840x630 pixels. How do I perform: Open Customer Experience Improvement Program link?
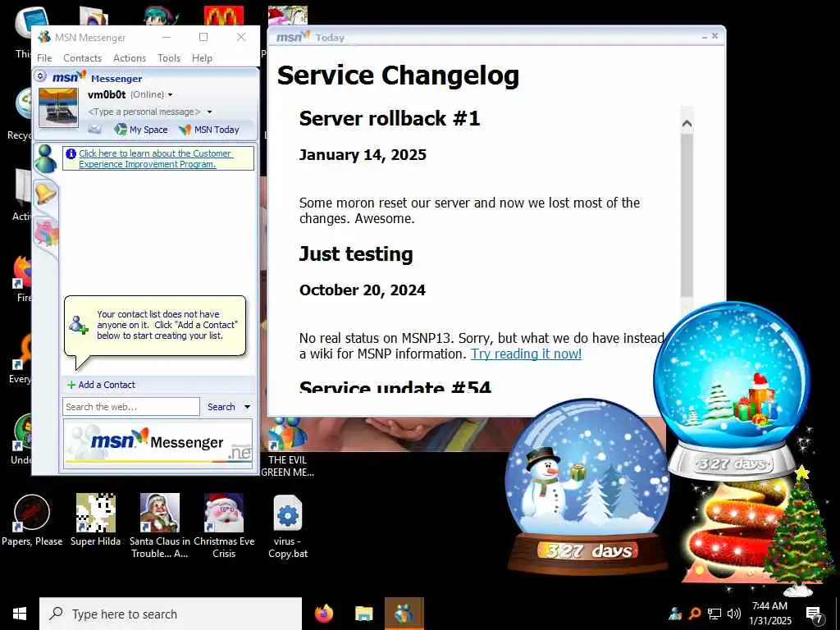point(155,158)
